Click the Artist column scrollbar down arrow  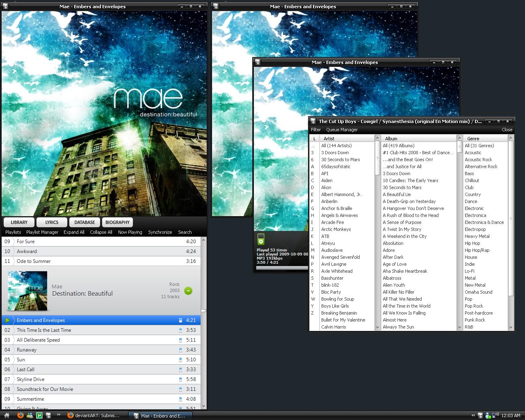click(377, 327)
